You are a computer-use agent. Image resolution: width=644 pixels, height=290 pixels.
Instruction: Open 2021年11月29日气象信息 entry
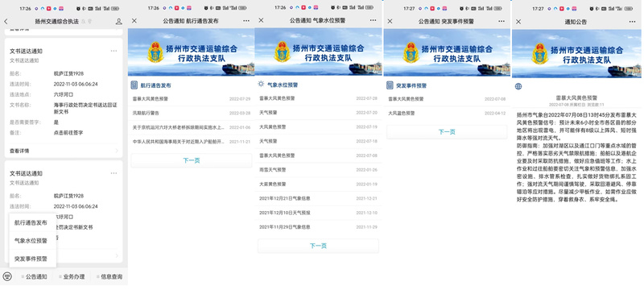[x=318, y=227]
